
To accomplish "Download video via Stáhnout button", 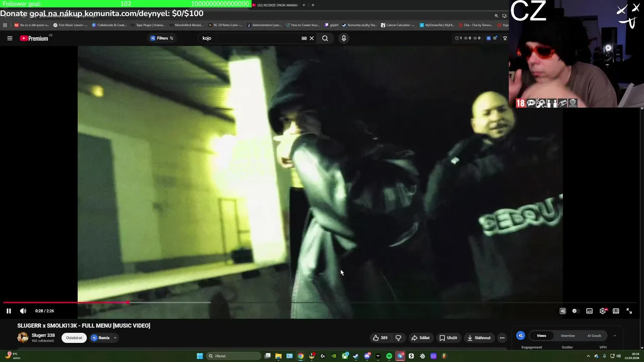I will pyautogui.click(x=479, y=338).
